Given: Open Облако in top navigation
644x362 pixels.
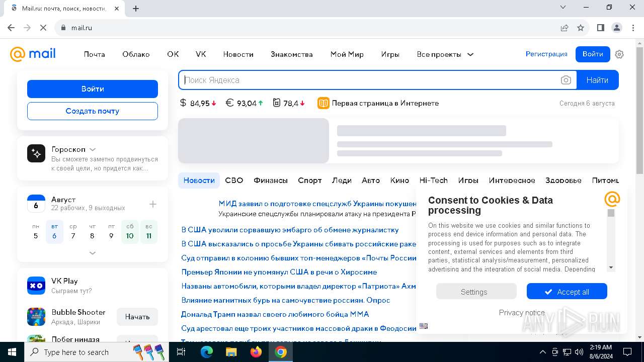Looking at the screenshot, I should click(x=136, y=54).
